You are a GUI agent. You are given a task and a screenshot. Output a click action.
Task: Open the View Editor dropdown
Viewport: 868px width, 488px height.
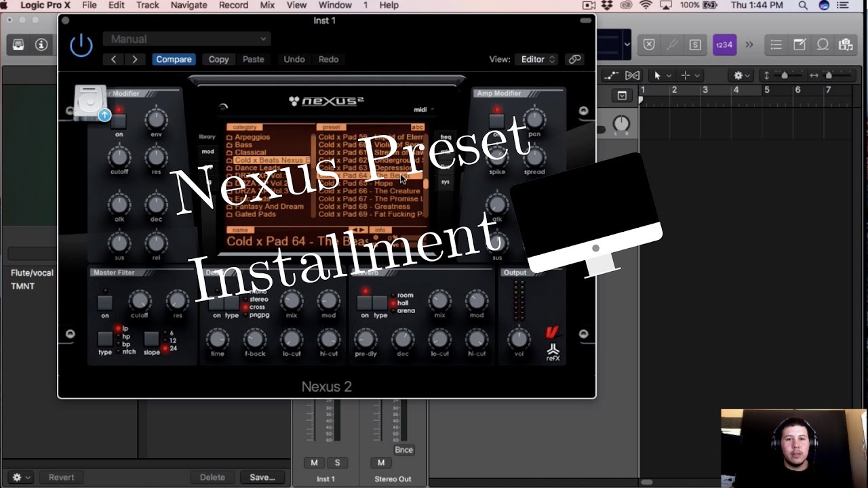(x=536, y=59)
